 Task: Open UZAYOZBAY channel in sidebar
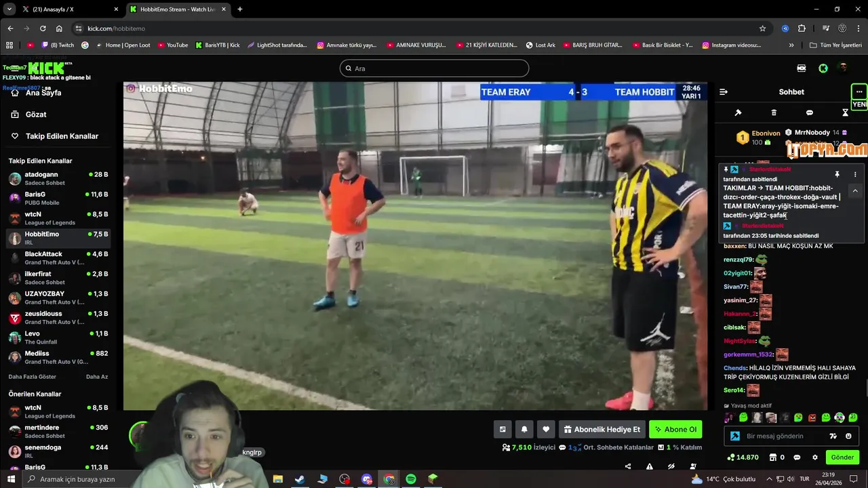[x=58, y=298]
